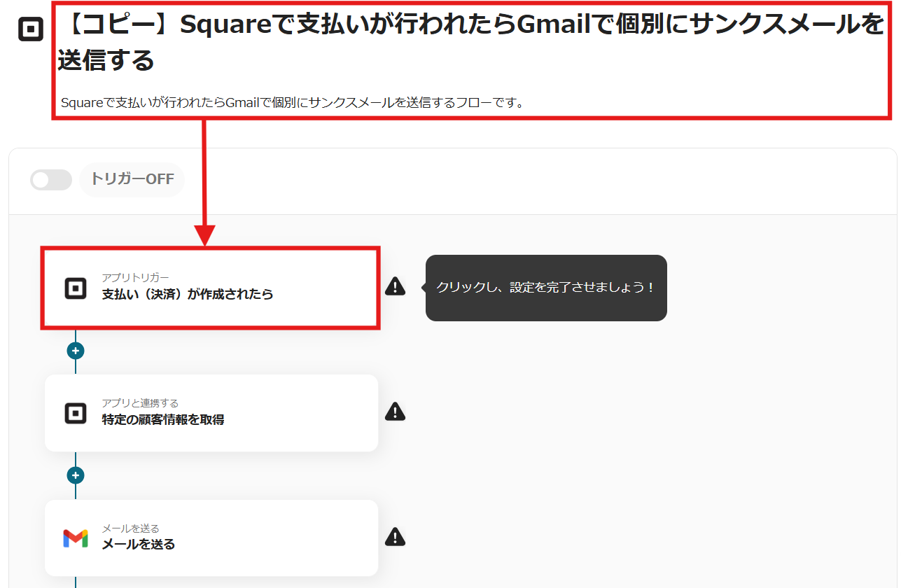Click the warning icon beside 特定の顧客情報を取得
Screen dimensions: 901x588
[x=395, y=412]
